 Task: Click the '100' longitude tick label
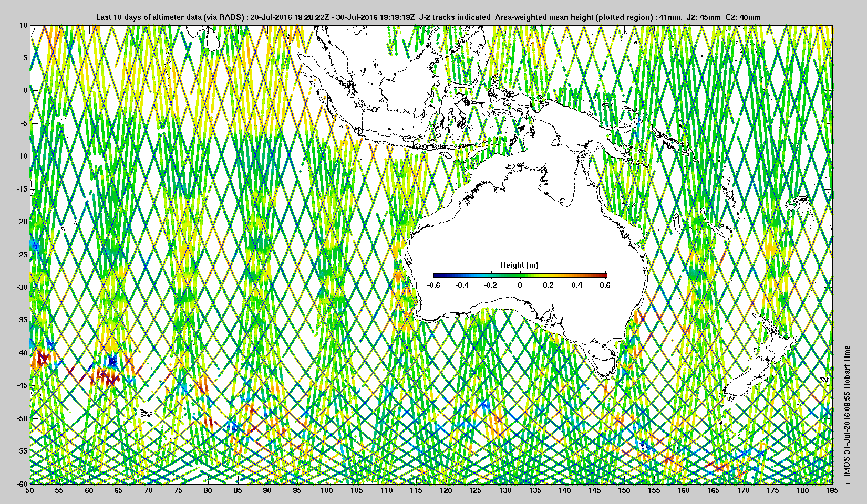tap(327, 490)
